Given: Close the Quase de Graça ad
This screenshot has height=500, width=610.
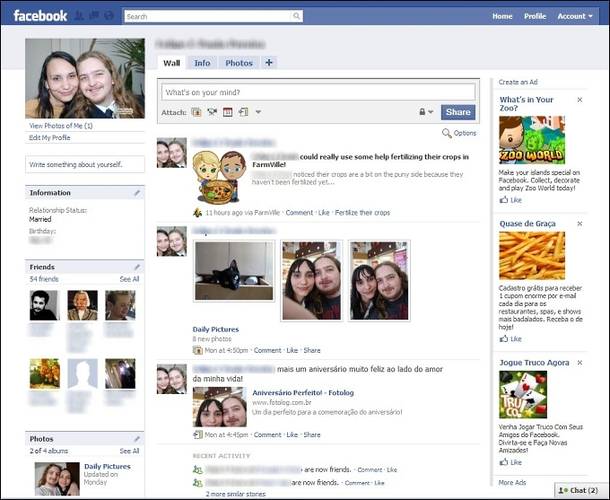Looking at the screenshot, I should (x=580, y=224).
